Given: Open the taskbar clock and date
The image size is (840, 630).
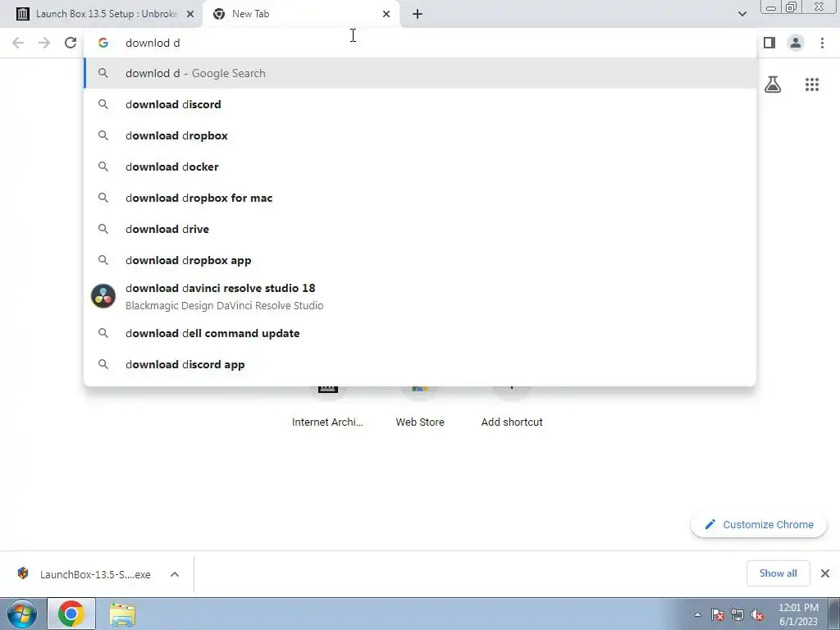Looking at the screenshot, I should [798, 614].
